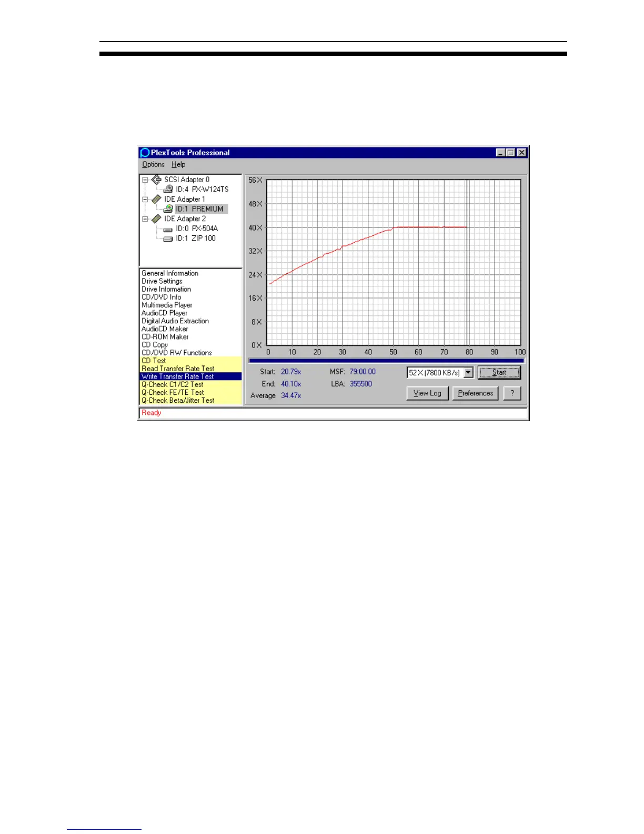This screenshot has height=834, width=644.
Task: Open General Information
Action: tap(170, 273)
